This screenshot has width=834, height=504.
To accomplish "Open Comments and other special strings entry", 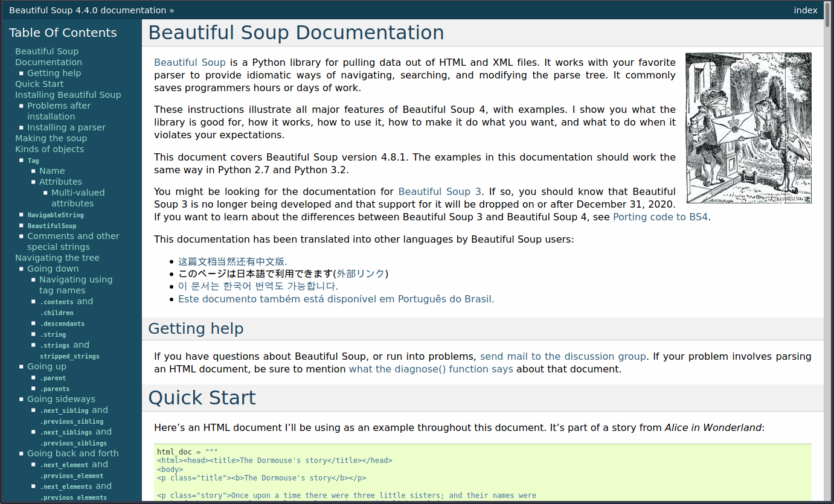I will (x=73, y=241).
